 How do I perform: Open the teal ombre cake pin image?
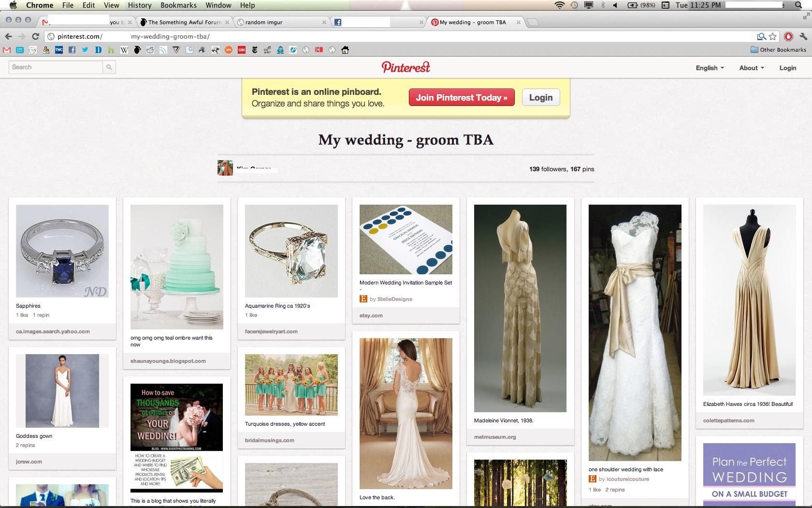(177, 267)
